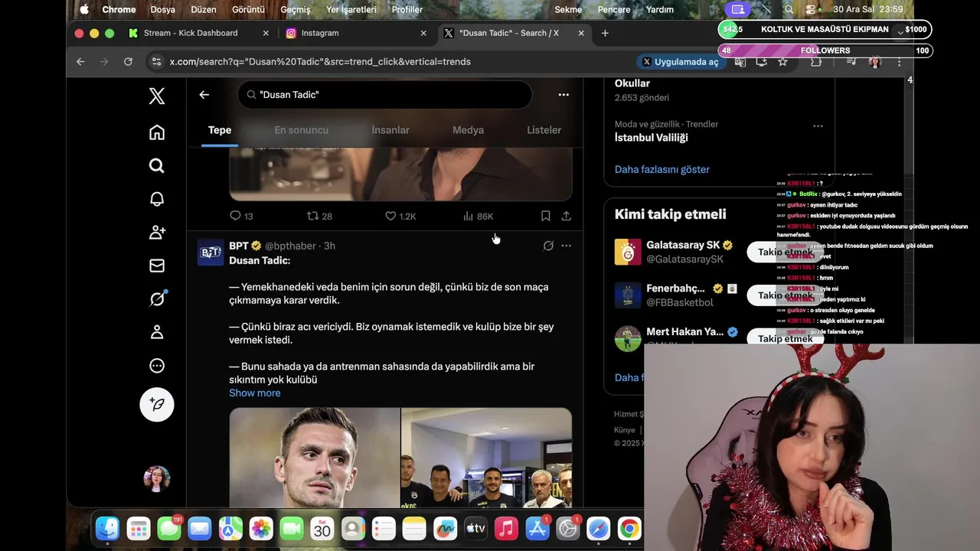Viewport: 980px width, 551px height.
Task: Open Messages envelope icon in sidebar
Action: [157, 266]
